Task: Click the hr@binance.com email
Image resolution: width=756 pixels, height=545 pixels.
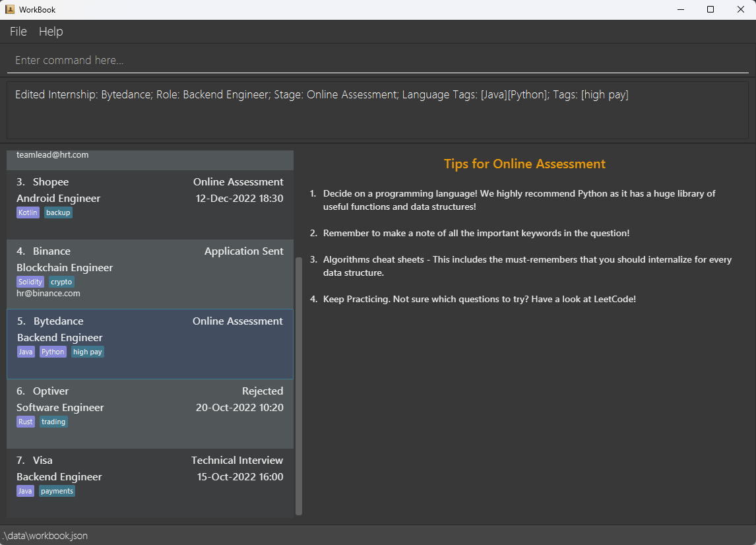Action: click(x=48, y=293)
